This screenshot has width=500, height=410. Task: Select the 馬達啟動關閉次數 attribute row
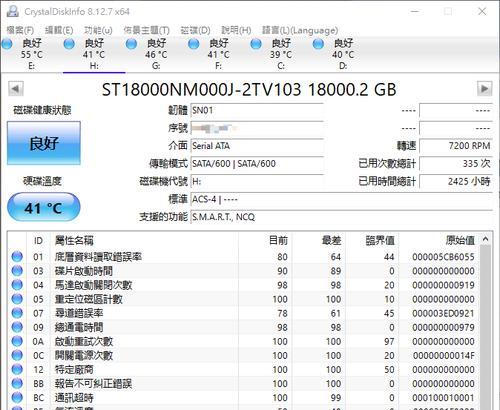244,285
